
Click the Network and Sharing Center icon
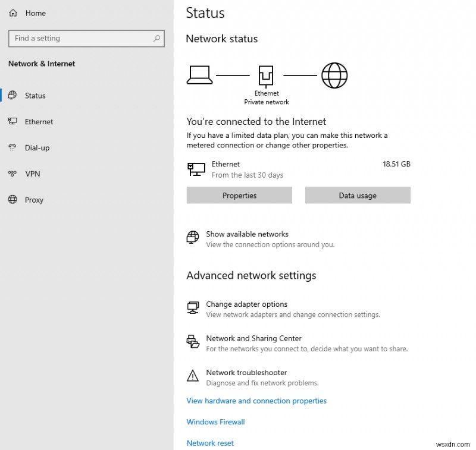coord(193,342)
